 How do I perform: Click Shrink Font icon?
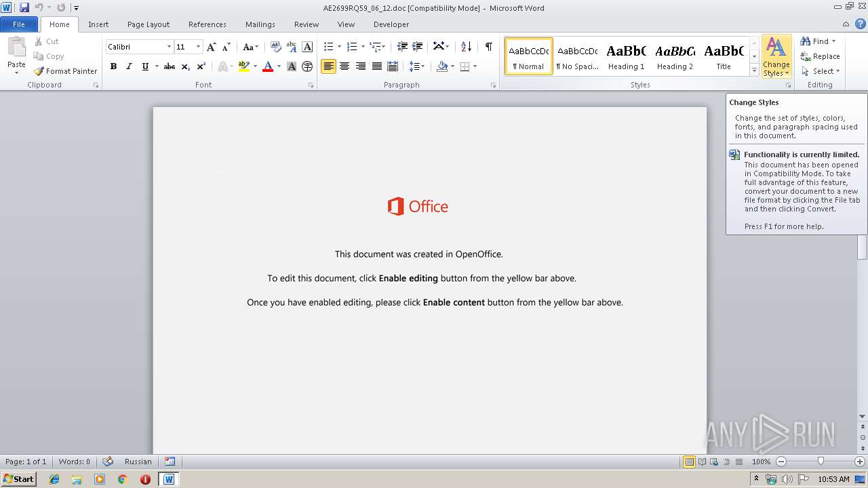click(x=226, y=47)
